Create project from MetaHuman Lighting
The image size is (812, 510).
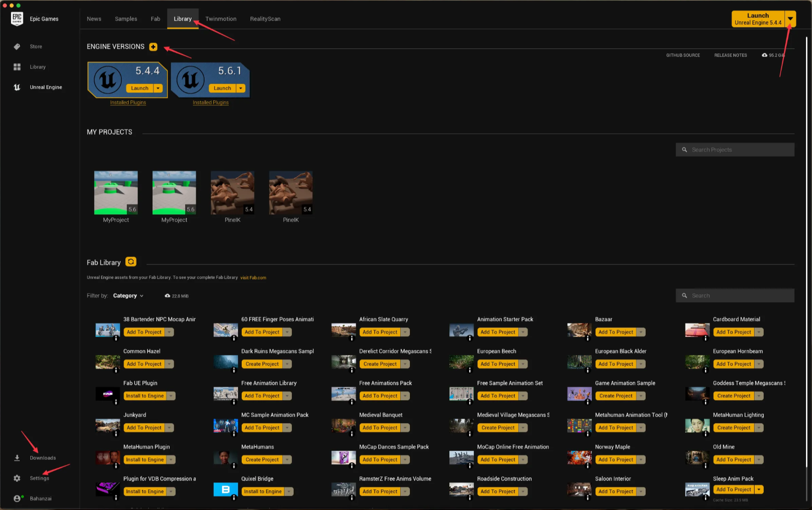tap(734, 428)
